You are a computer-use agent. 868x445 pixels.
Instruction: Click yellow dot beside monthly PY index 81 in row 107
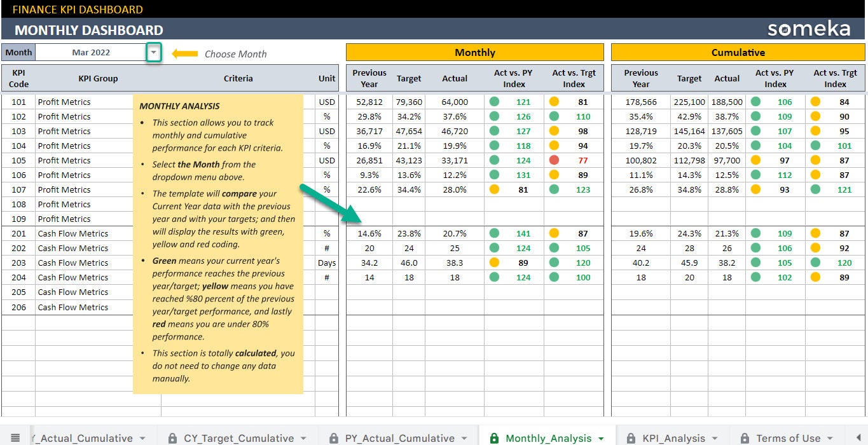(494, 189)
